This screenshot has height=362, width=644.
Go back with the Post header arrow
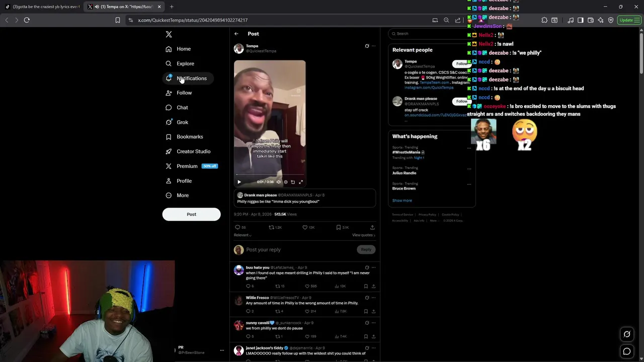point(236,34)
